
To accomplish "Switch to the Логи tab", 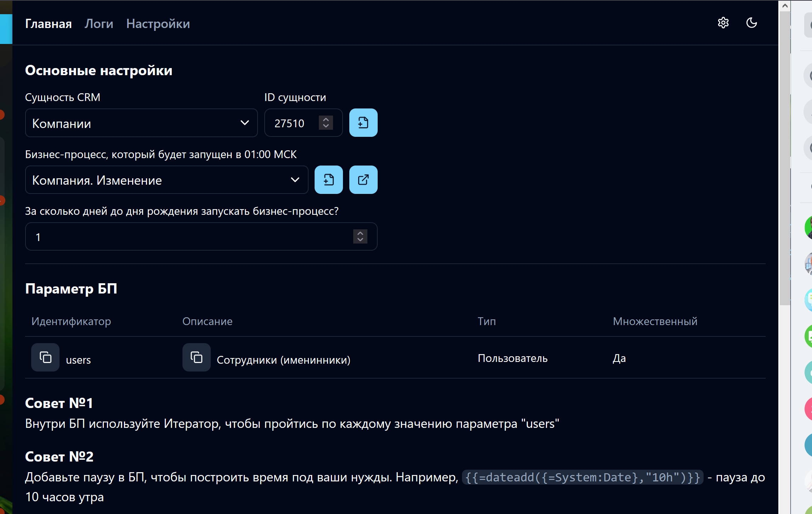I will [x=99, y=24].
